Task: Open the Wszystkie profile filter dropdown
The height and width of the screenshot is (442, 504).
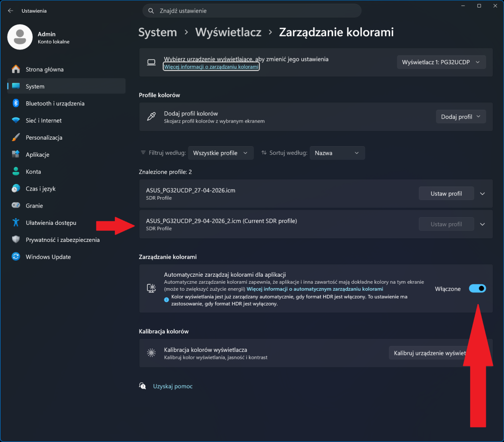Action: (221, 153)
